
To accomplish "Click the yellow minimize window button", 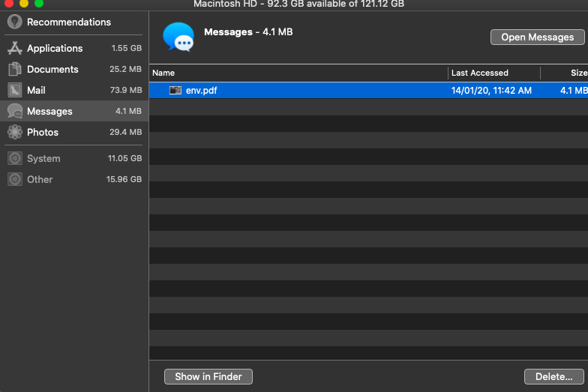I will click(24, 3).
